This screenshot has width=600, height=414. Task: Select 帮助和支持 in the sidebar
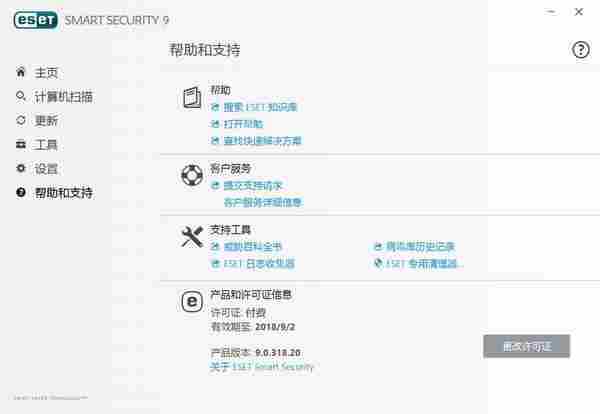54,192
